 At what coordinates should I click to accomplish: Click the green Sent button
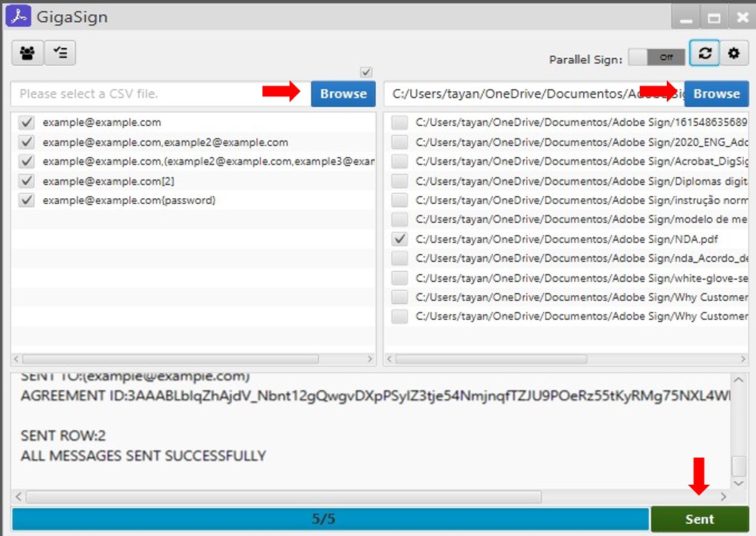(700, 519)
